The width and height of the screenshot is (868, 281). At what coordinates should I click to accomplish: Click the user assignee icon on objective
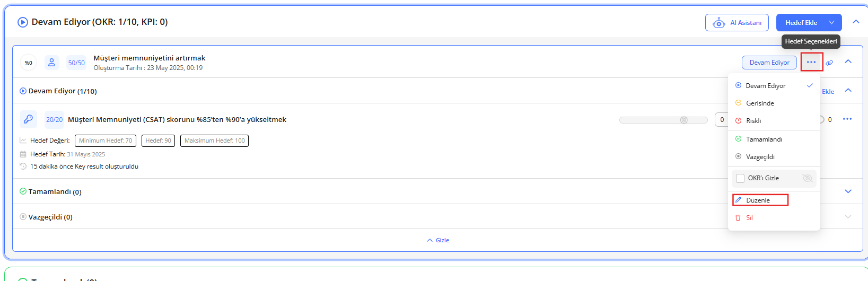[x=51, y=63]
